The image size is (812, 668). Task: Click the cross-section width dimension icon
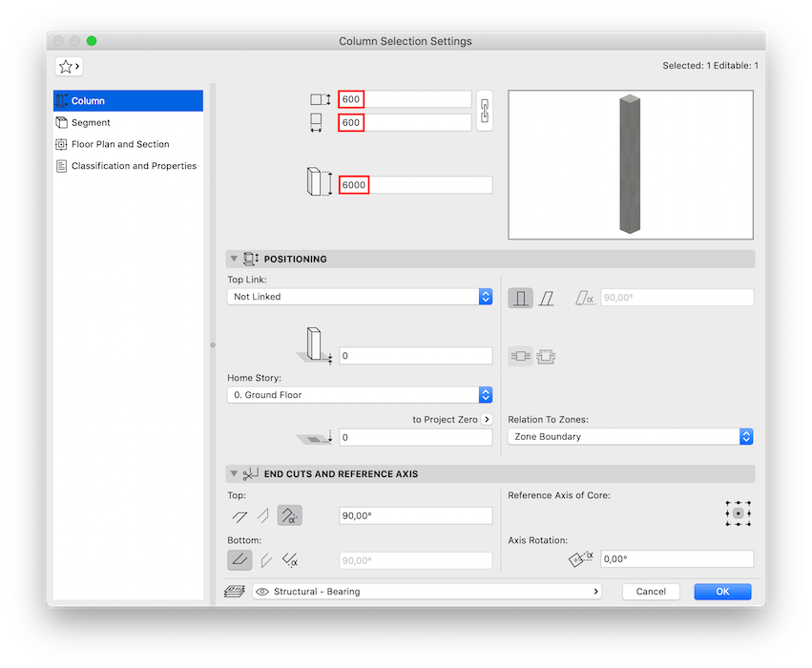pos(316,123)
